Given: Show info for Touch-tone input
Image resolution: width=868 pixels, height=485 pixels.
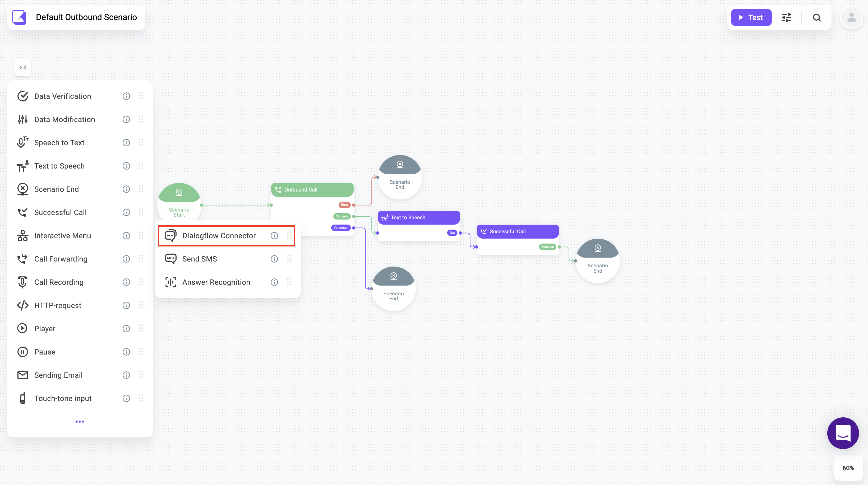Looking at the screenshot, I should (126, 398).
